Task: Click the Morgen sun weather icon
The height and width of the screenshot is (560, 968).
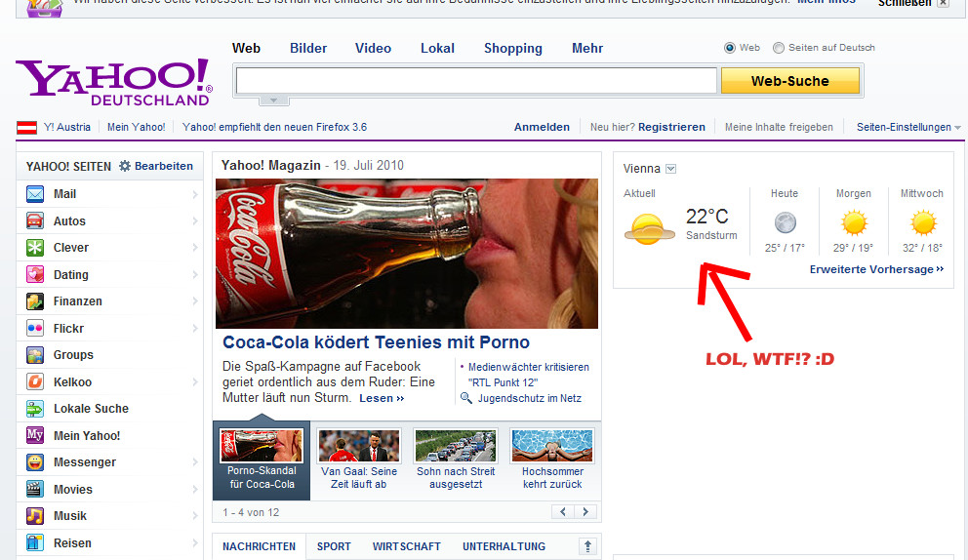Action: click(855, 222)
